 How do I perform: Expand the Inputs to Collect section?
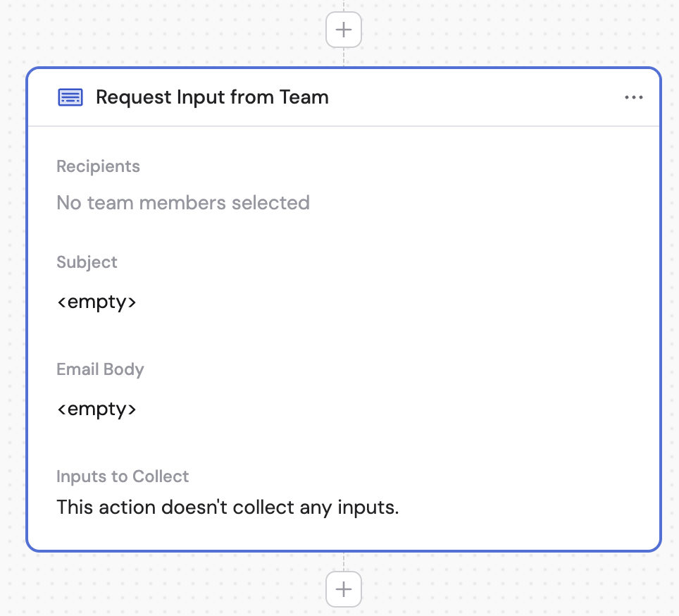point(123,476)
